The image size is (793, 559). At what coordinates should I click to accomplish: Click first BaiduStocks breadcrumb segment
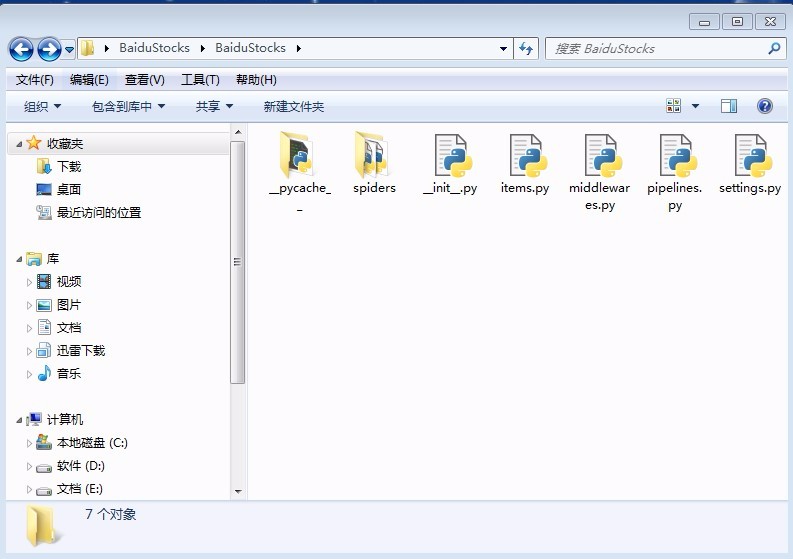coord(154,48)
